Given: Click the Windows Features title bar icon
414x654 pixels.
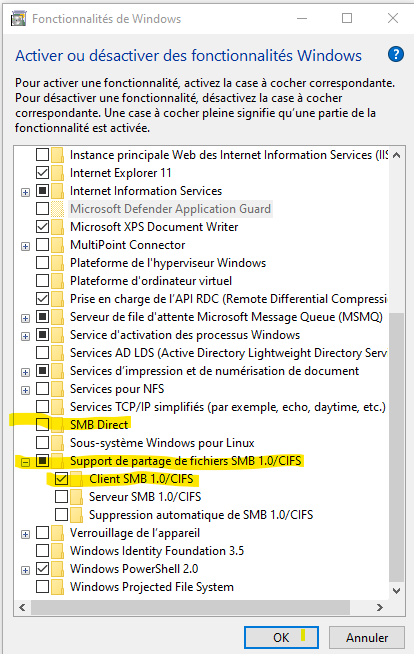Looking at the screenshot, I should pos(18,19).
